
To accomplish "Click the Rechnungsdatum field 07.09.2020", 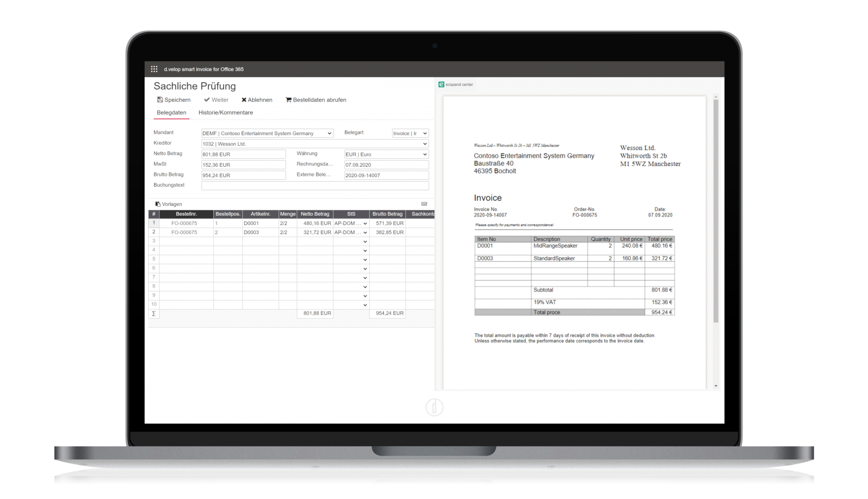I will (387, 165).
